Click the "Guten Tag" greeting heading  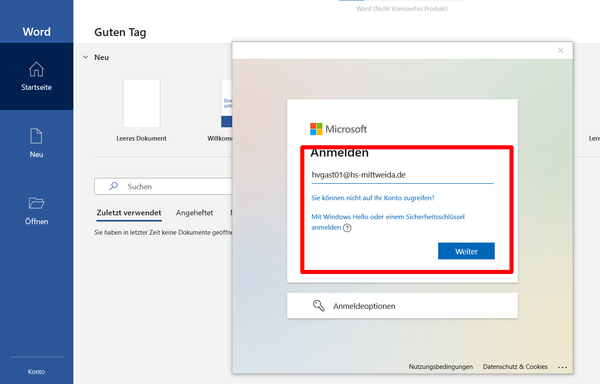point(120,33)
